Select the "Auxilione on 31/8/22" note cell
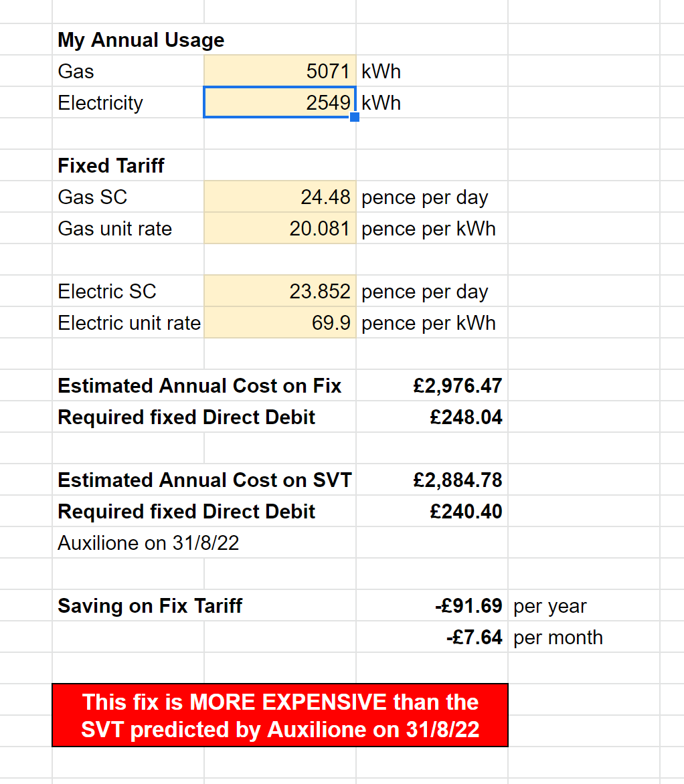684x784 pixels. pos(148,543)
